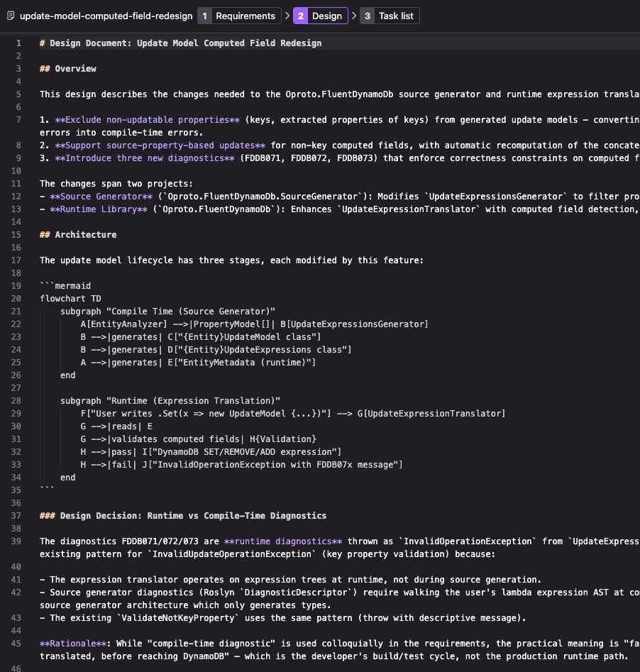The image size is (640, 672).
Task: Click the line starting with F["User writes .Set
Action: pos(293,414)
